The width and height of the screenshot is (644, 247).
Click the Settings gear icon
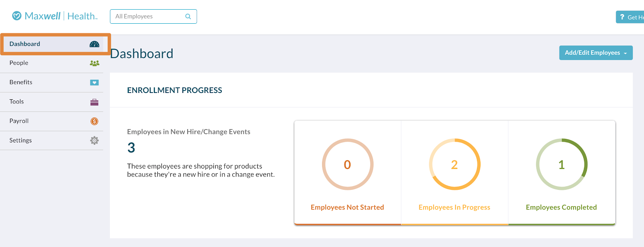point(94,140)
